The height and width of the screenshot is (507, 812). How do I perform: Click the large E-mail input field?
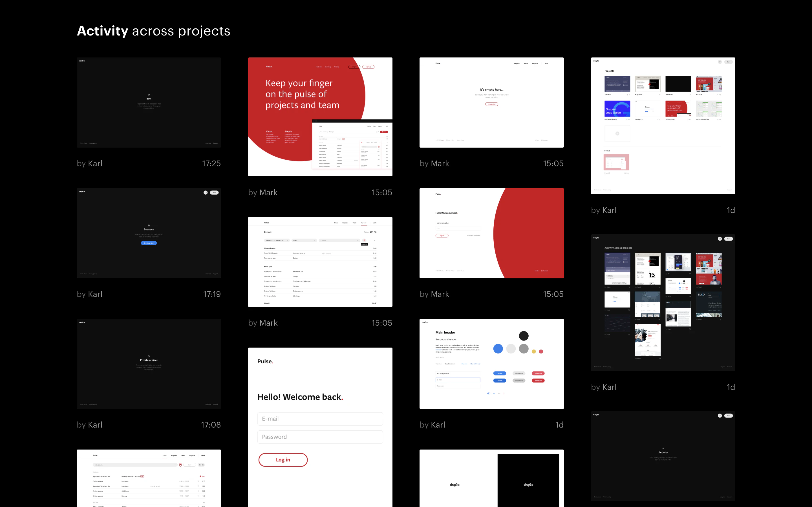[x=320, y=419]
